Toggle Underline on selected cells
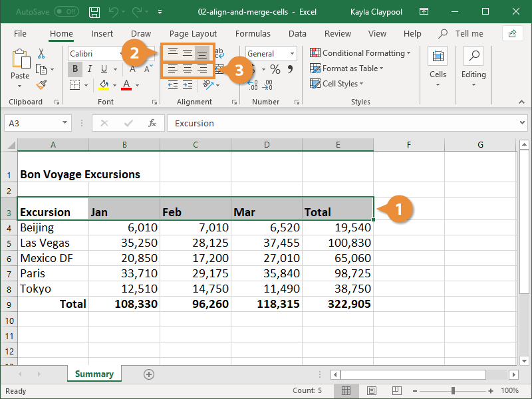The image size is (532, 399). pos(101,68)
